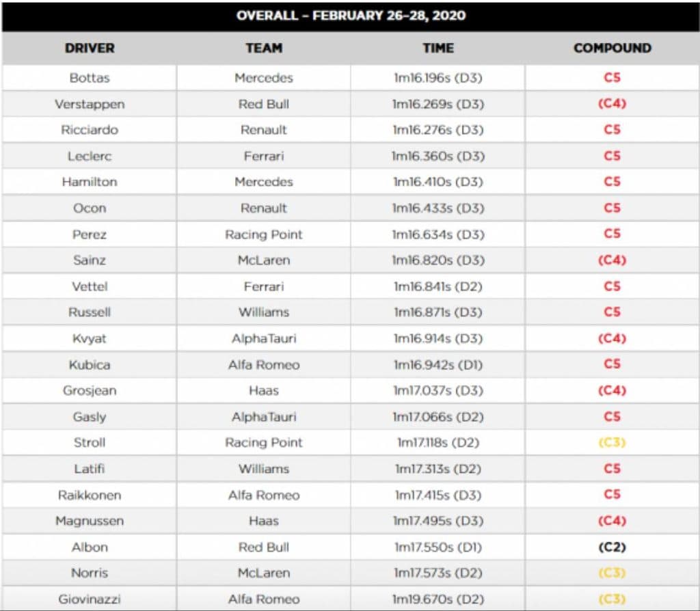Select Leclerc's 1m16.360s lap time

click(437, 156)
